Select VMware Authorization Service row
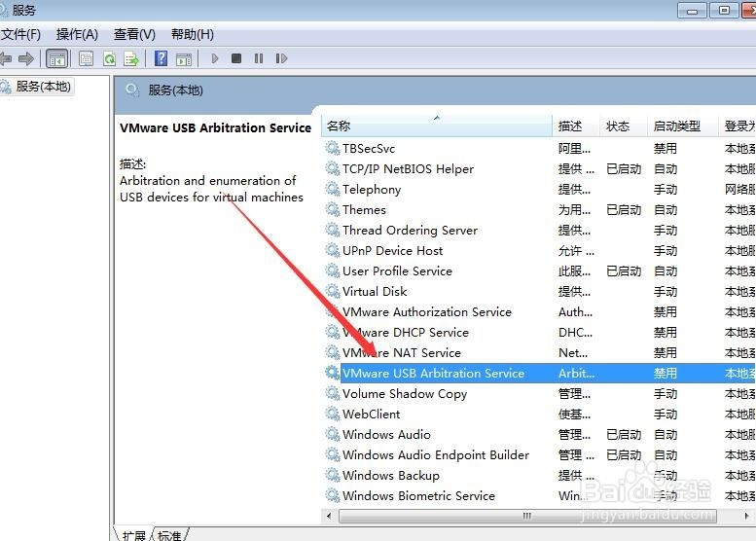756x541 pixels. click(x=539, y=312)
